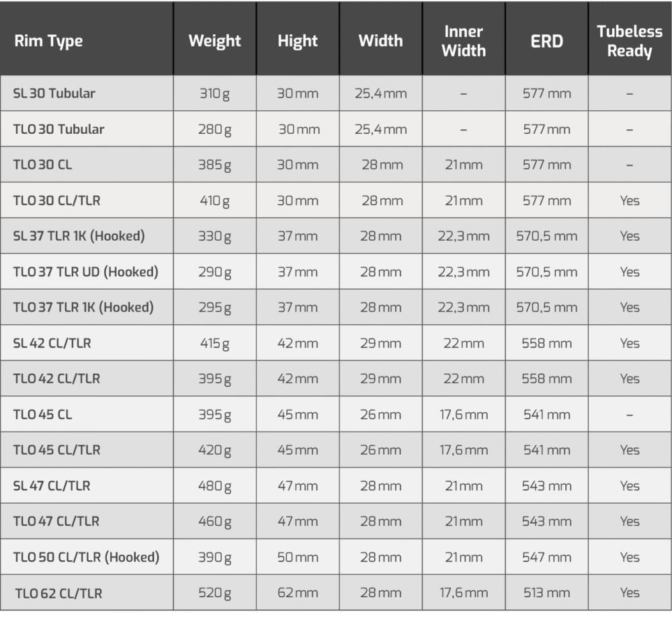Screen dimensions: 672x618
Task: Select the Weight column header
Action: (x=215, y=41)
